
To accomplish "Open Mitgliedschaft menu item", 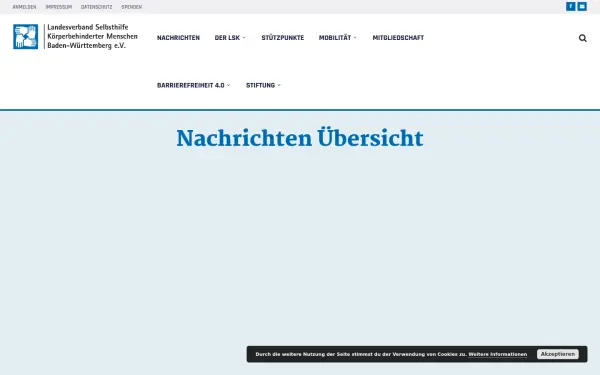I will click(x=398, y=38).
